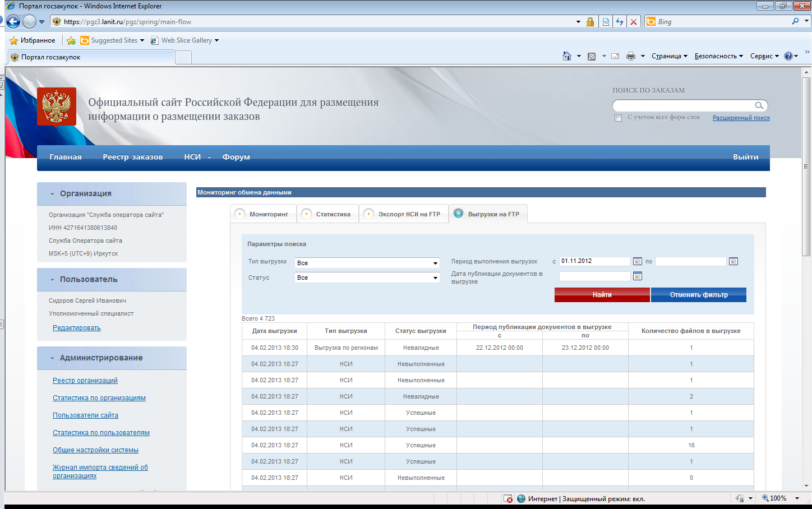
Task: Open calendar for document publication date
Action: (637, 276)
